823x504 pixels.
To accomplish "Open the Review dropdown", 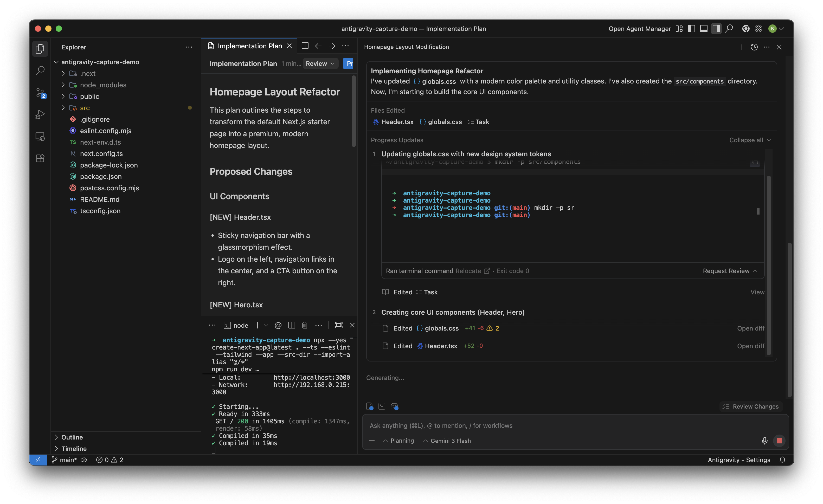I will coord(320,63).
